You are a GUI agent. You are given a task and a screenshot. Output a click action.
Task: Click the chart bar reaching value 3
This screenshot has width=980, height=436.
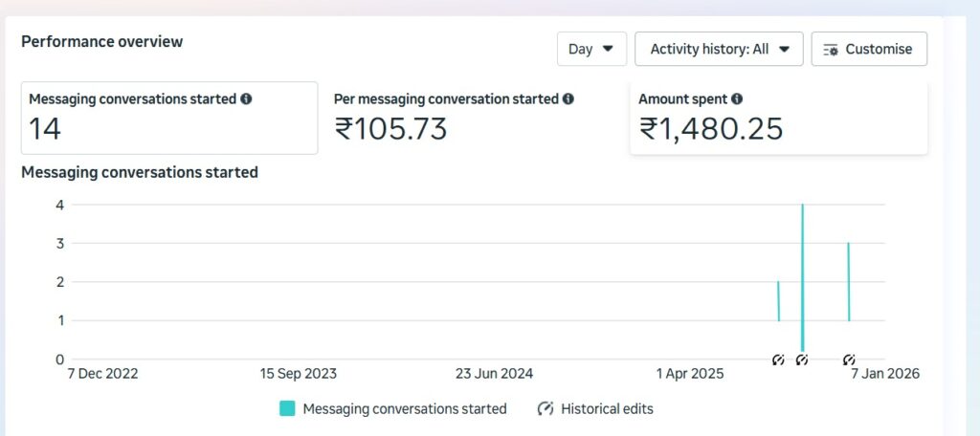click(x=849, y=282)
